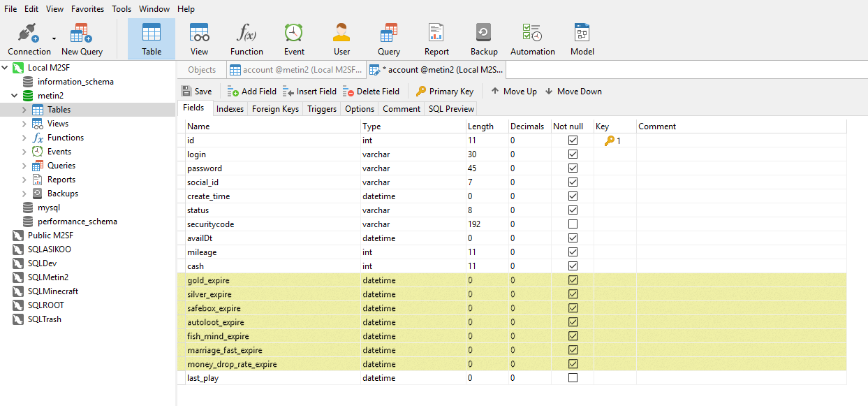This screenshot has height=406, width=868.
Task: Click the New Query toolbar icon
Action: point(82,39)
